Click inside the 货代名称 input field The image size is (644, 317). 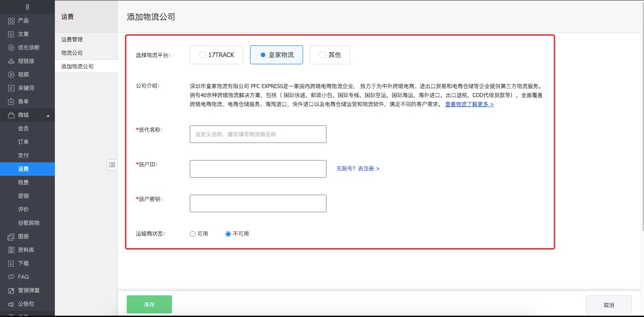click(x=258, y=134)
